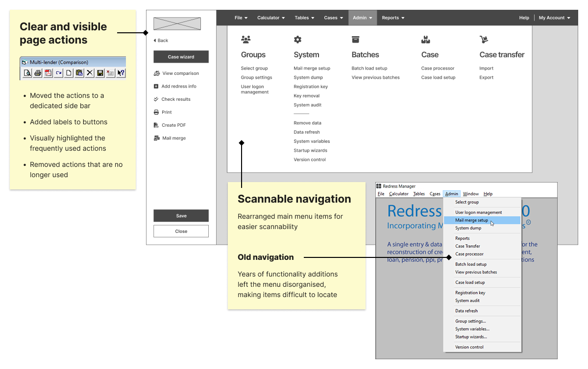The width and height of the screenshot is (588, 369).
Task: Click the X delete icon in the old toolbar
Action: 90,73
